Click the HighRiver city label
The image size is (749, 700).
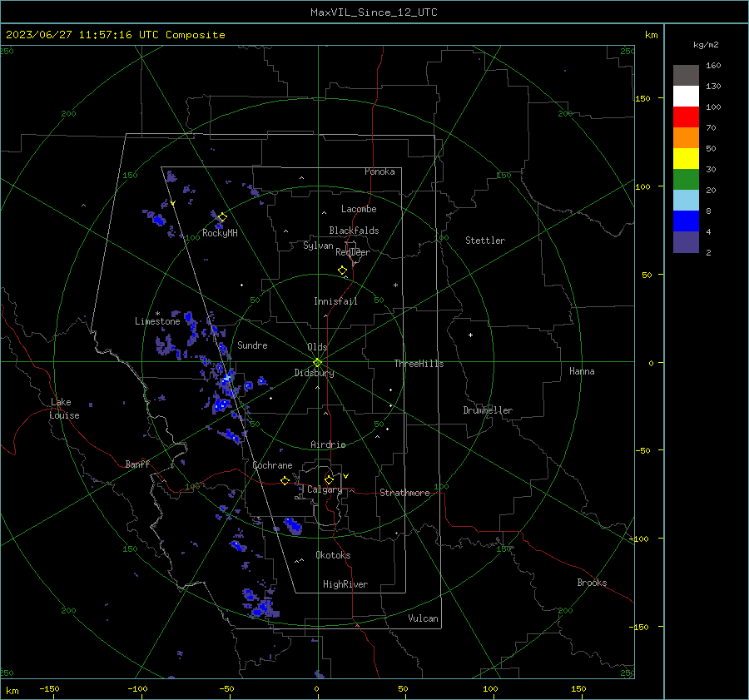coord(345,584)
